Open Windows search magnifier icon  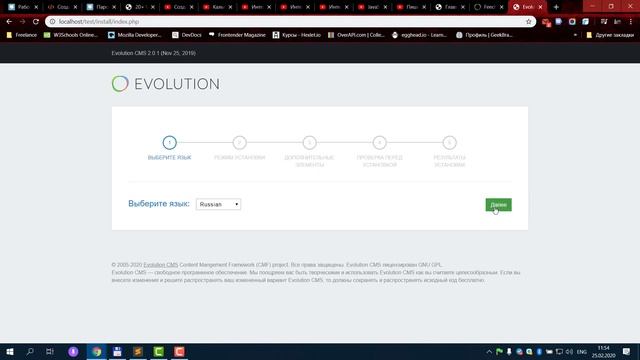30,351
